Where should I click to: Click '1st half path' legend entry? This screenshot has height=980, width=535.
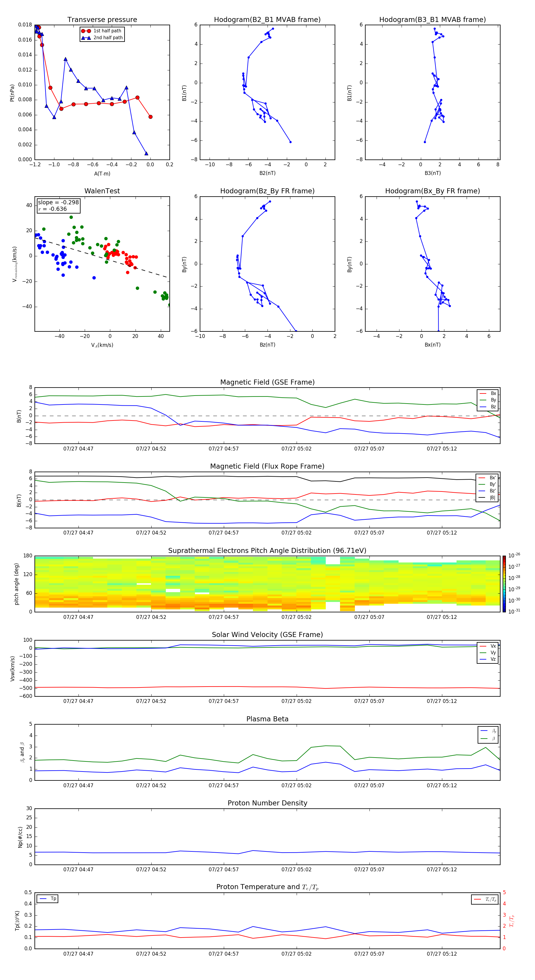101,31
